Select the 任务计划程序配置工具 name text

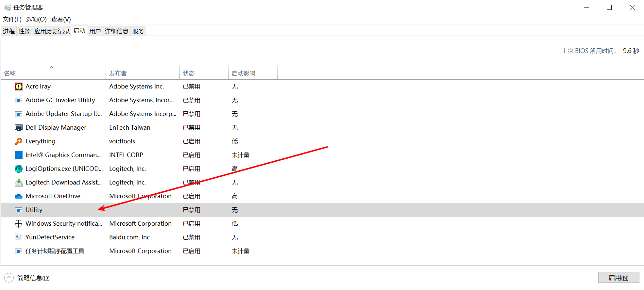click(x=55, y=251)
